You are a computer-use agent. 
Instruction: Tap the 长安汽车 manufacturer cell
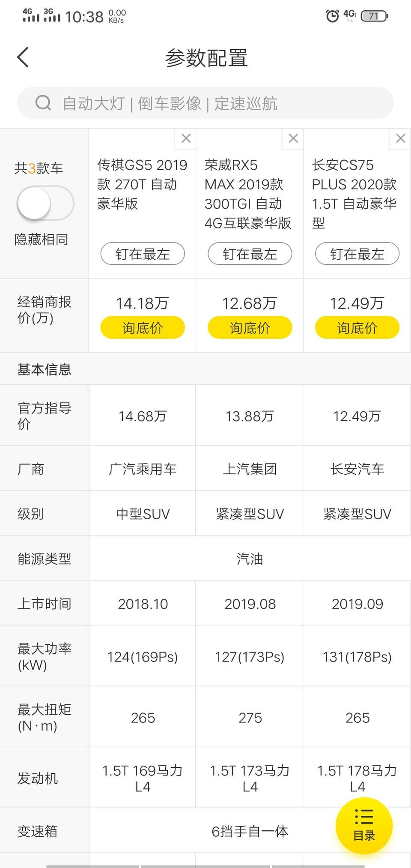coord(357,469)
